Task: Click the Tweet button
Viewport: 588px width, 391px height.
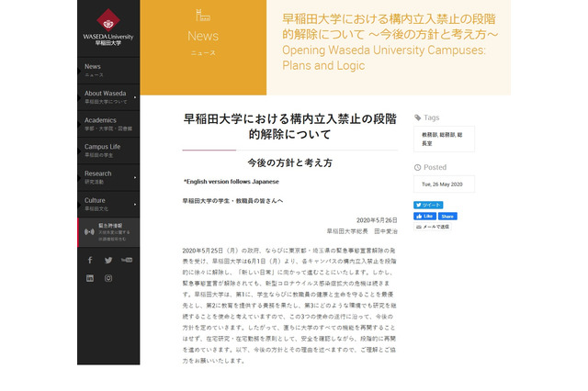Action: (428, 205)
